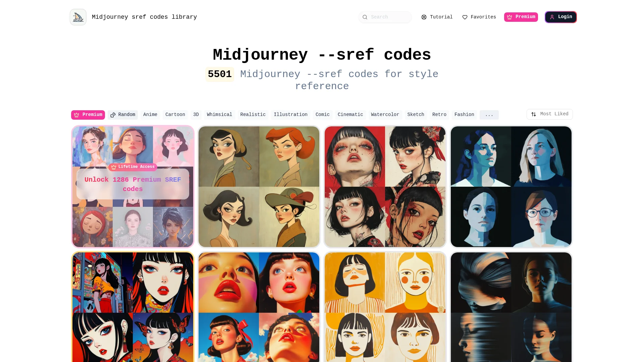The image size is (644, 362).
Task: Select the Cinematic category tab
Action: [x=350, y=115]
